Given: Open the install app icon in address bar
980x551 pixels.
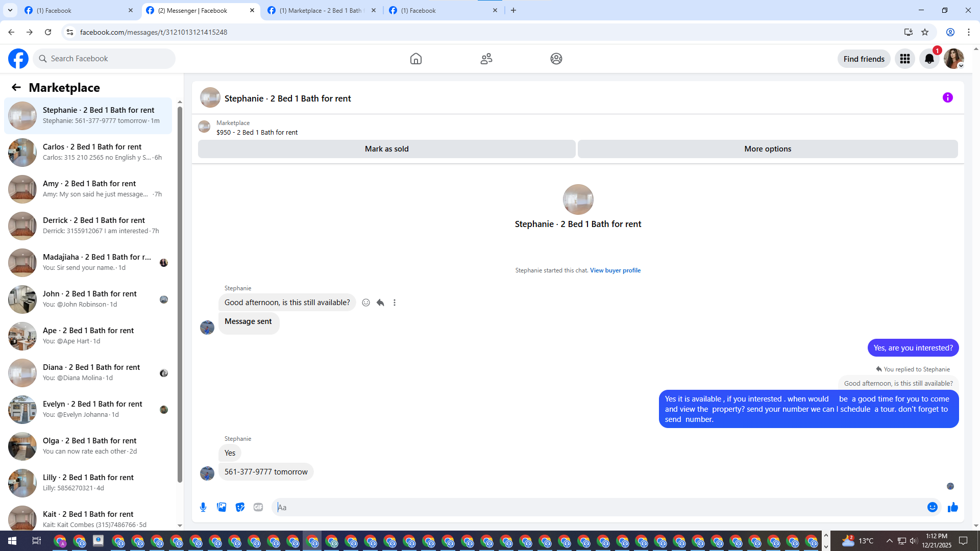Looking at the screenshot, I should point(909,32).
